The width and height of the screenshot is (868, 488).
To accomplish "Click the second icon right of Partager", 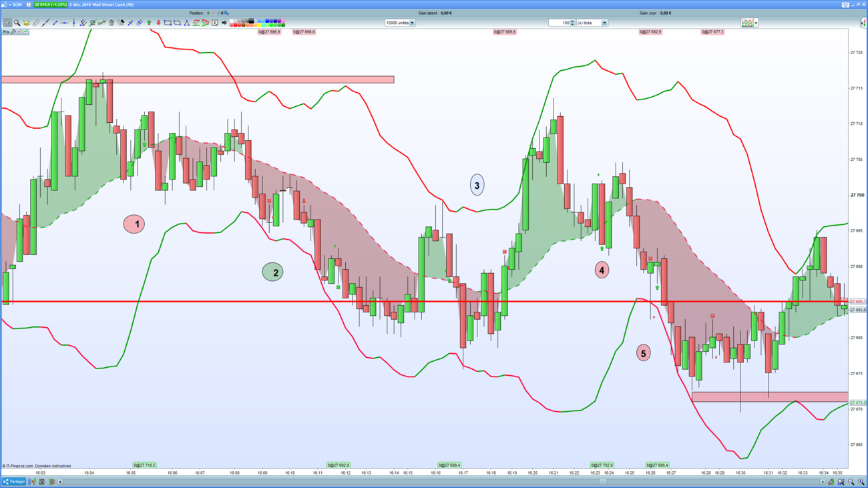I will click(x=41, y=482).
